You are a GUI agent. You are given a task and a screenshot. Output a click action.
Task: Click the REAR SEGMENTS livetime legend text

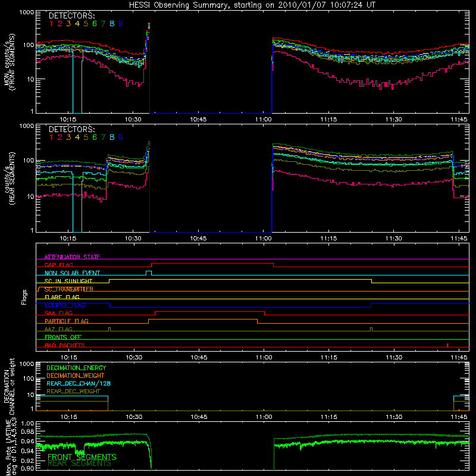(x=80, y=464)
